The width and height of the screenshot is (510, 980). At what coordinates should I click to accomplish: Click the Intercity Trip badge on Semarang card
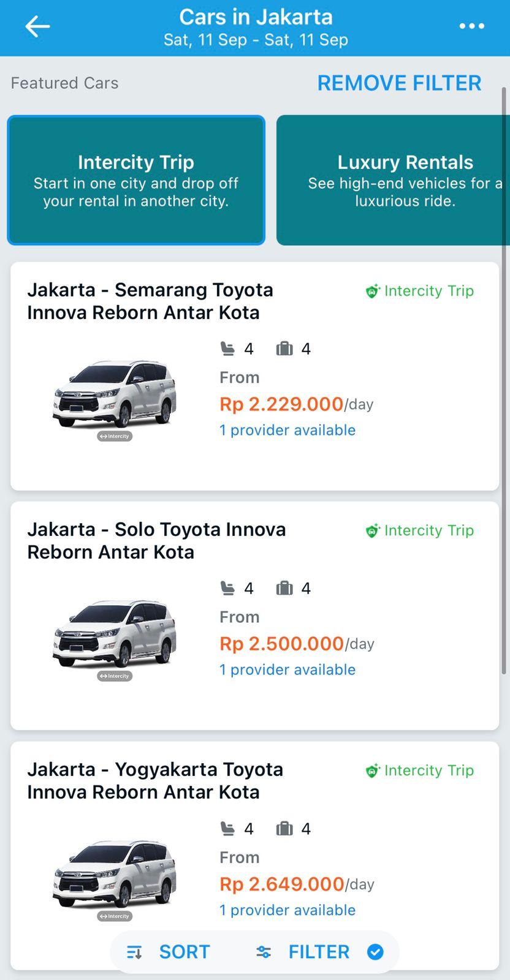(x=420, y=291)
